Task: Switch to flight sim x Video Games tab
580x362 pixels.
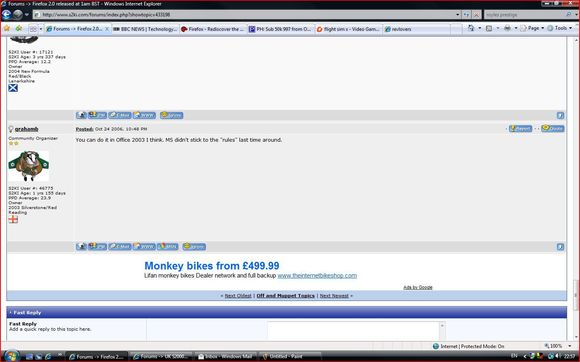Action: click(348, 29)
